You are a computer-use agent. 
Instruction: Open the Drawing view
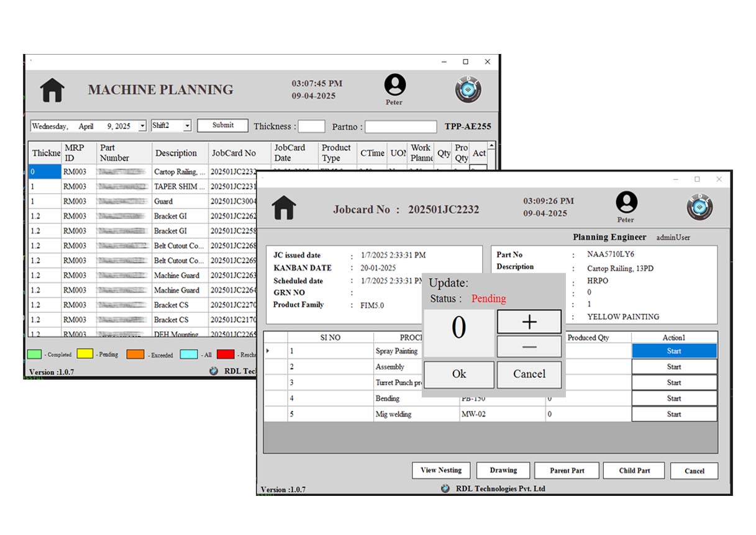tap(503, 470)
